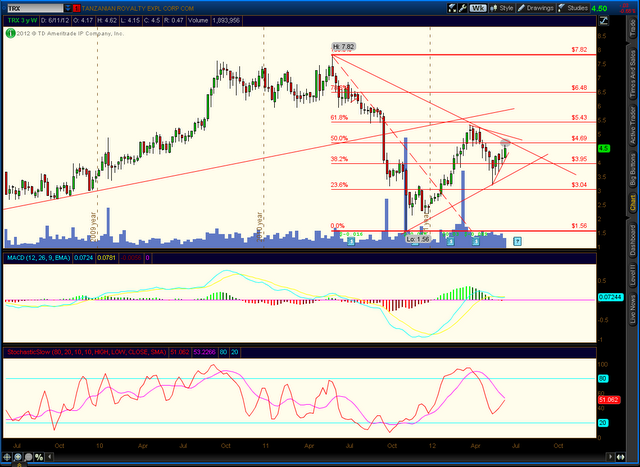Click the $6.48 Fibonacci level label

tap(579, 88)
